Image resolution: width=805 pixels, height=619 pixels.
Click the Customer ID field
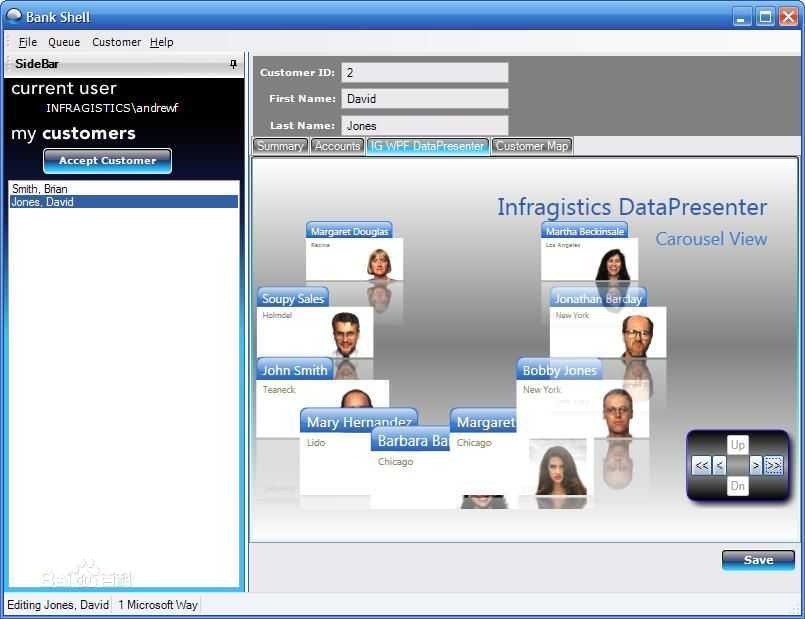coord(425,72)
